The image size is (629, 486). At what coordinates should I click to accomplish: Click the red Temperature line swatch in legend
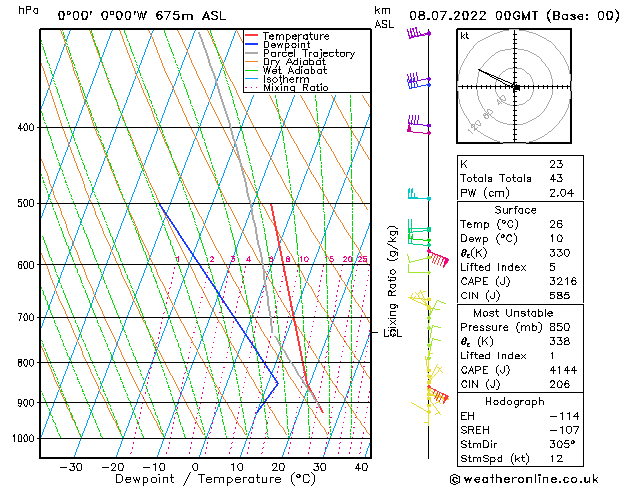(x=251, y=36)
